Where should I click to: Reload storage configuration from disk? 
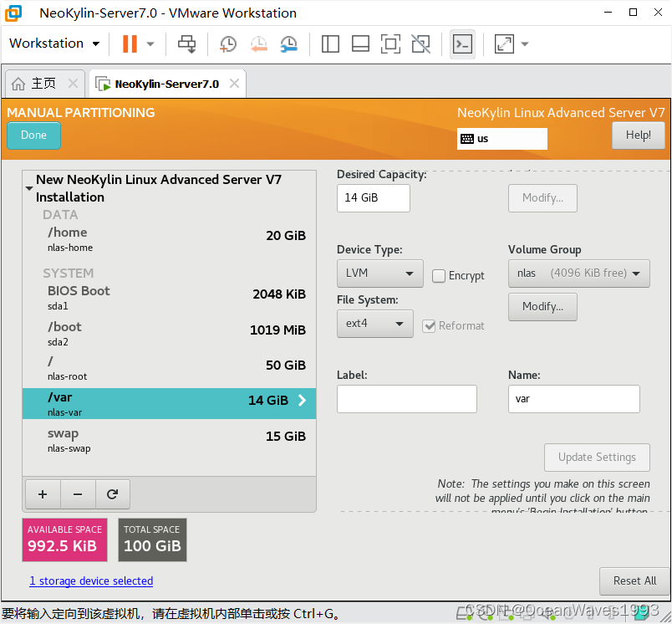coord(112,494)
